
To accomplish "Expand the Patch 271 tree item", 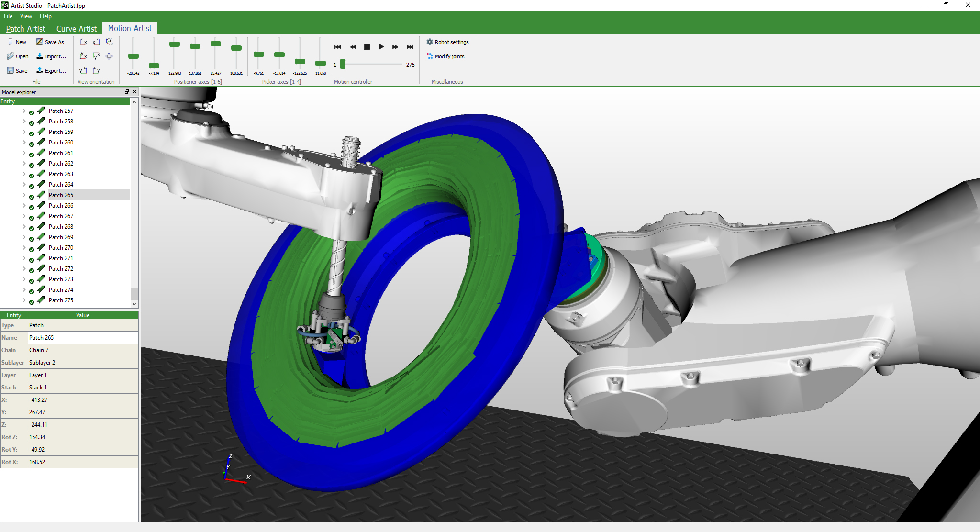I will [x=24, y=257].
